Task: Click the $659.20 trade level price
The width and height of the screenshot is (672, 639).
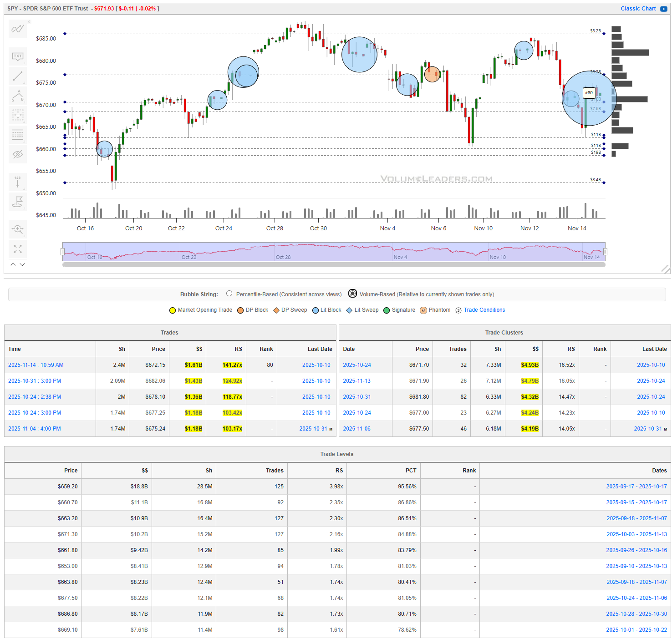Action: click(x=68, y=487)
